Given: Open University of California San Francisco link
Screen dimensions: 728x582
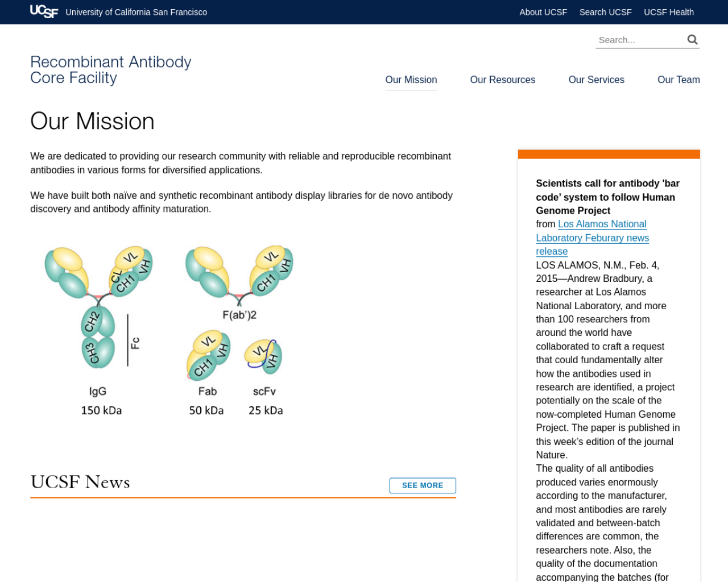Looking at the screenshot, I should click(136, 12).
